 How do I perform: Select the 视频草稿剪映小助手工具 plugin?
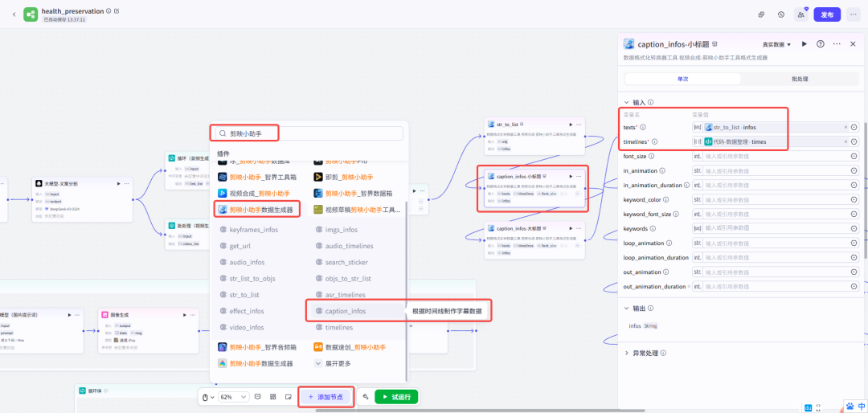357,209
